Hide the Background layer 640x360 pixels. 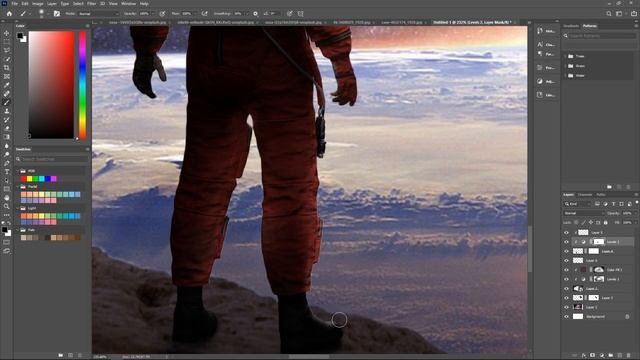click(x=566, y=317)
